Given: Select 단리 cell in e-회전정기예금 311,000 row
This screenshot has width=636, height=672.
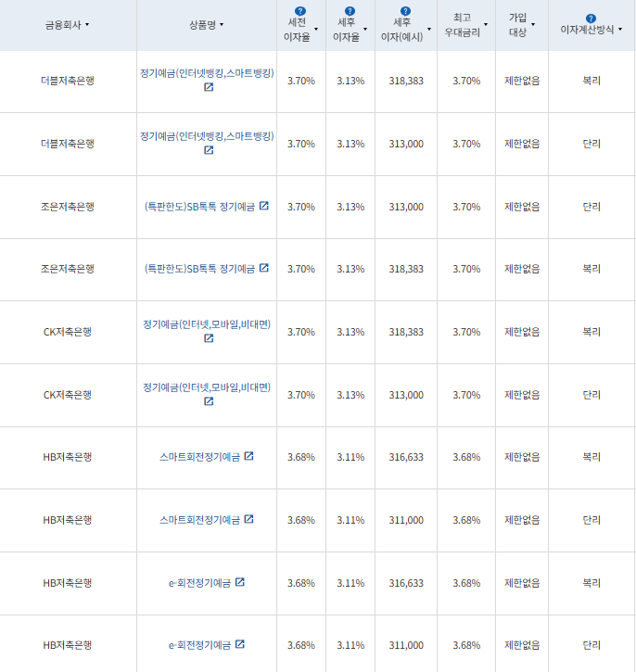Looking at the screenshot, I should pos(591,645).
